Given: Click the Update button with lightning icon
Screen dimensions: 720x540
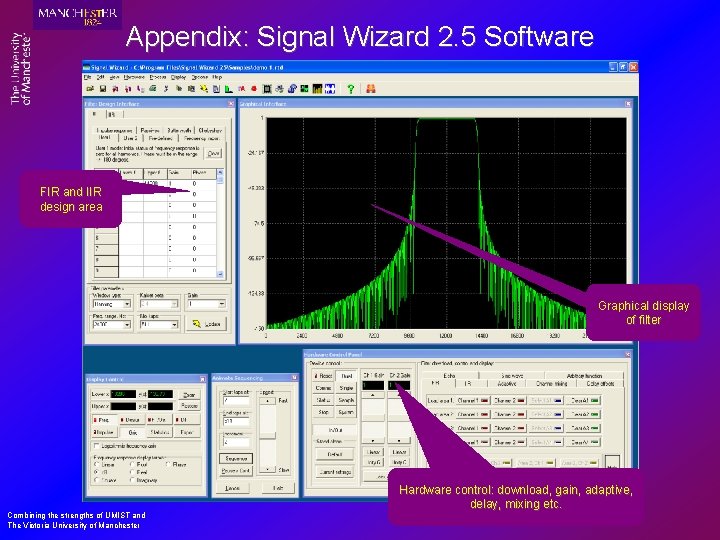Looking at the screenshot, I should [207, 324].
